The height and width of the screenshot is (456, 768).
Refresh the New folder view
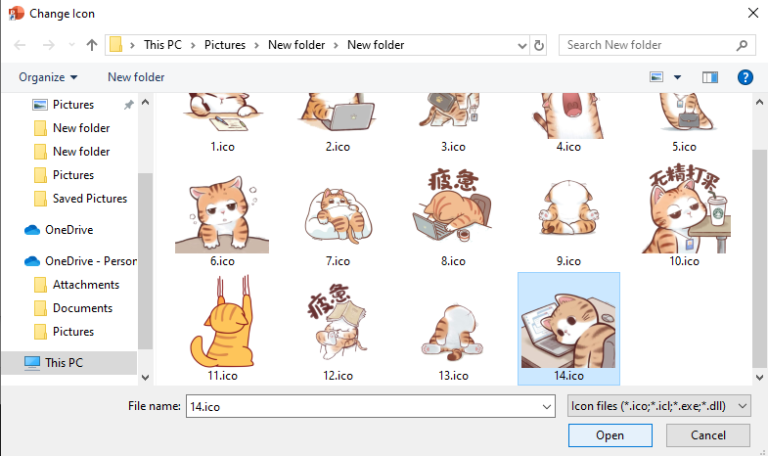click(x=539, y=45)
